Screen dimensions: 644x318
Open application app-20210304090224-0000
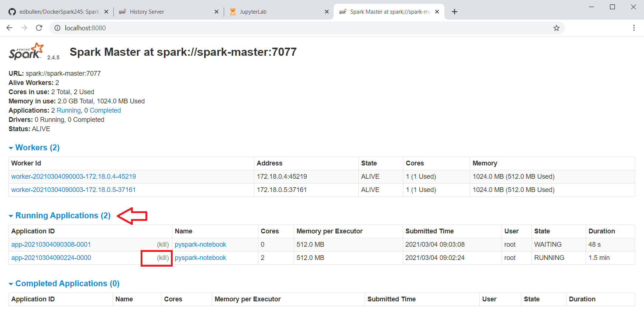51,258
